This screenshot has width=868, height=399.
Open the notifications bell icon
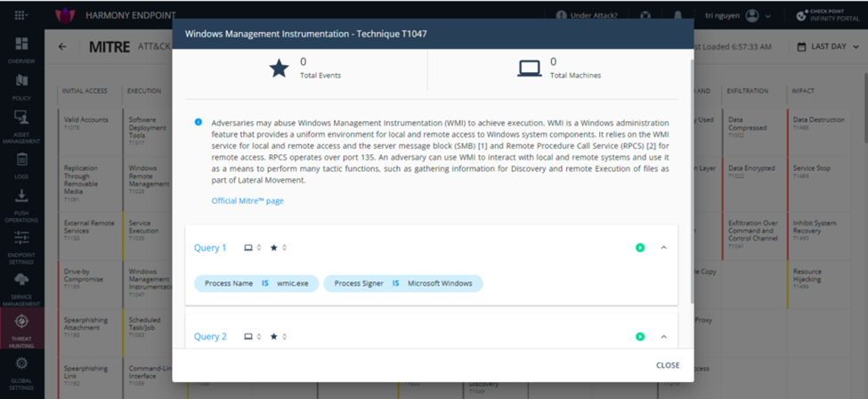[677, 16]
